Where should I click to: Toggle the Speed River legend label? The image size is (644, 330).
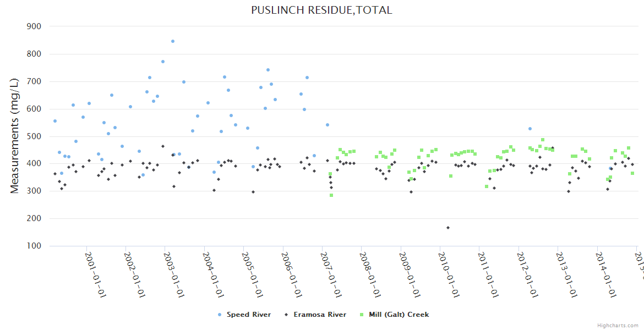(x=249, y=315)
